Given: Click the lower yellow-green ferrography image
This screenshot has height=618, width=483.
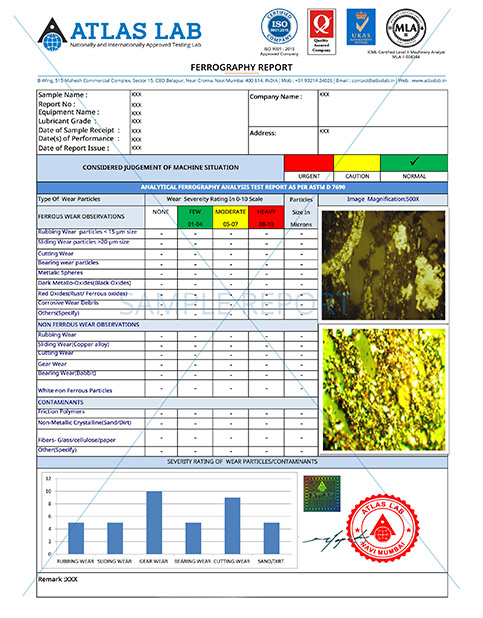Looking at the screenshot, I should [384, 389].
